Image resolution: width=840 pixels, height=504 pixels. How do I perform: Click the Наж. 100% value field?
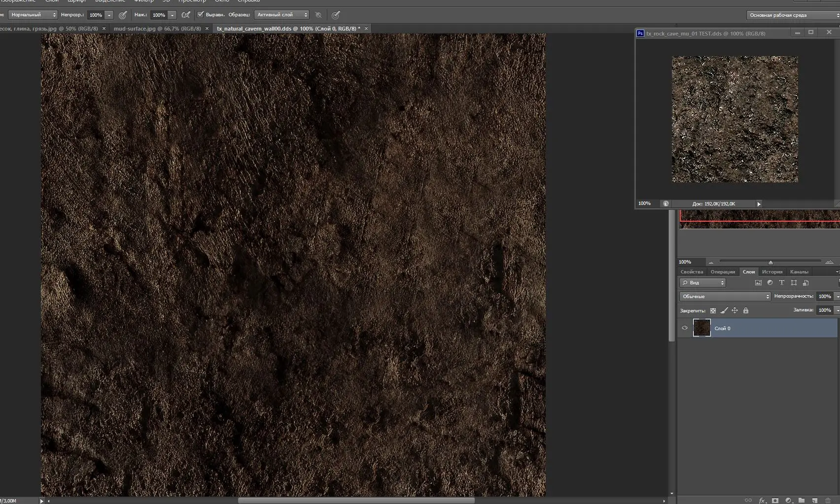[159, 15]
